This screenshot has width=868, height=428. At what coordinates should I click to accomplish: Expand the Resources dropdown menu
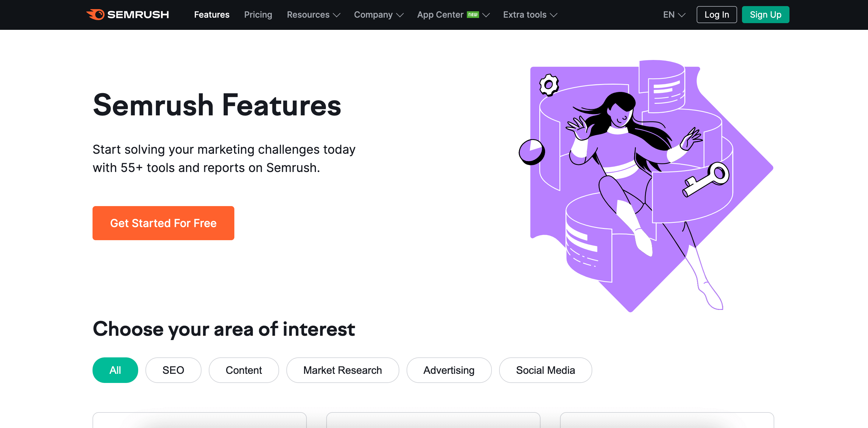[313, 15]
